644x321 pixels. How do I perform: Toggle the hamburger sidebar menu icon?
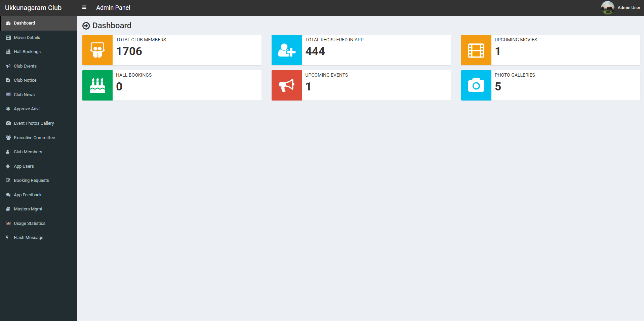[x=84, y=7]
